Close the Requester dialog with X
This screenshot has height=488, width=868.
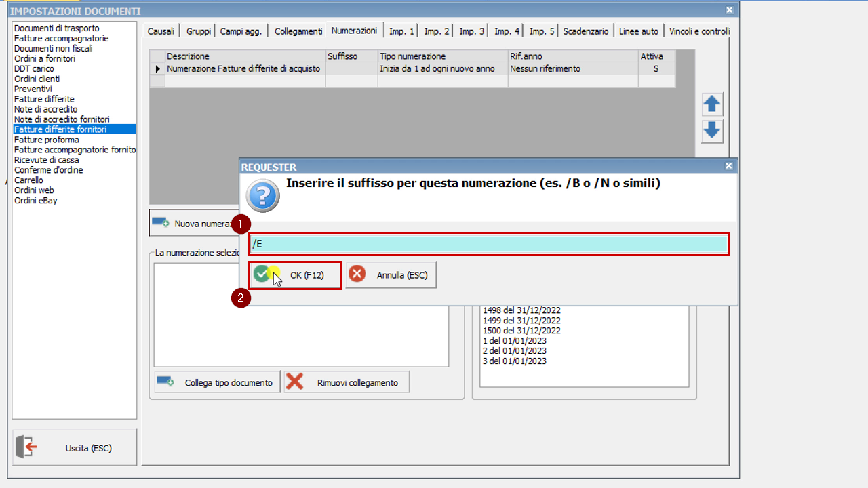pos(729,166)
